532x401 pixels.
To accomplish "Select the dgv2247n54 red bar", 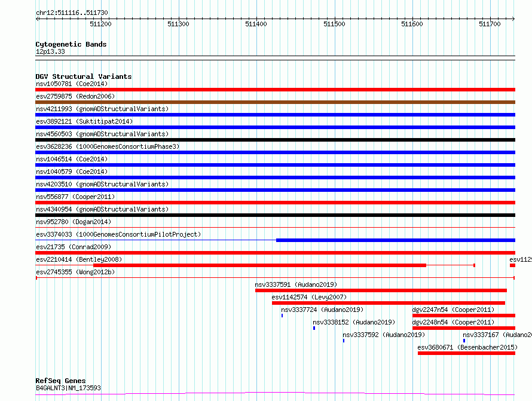I will tap(464, 316).
